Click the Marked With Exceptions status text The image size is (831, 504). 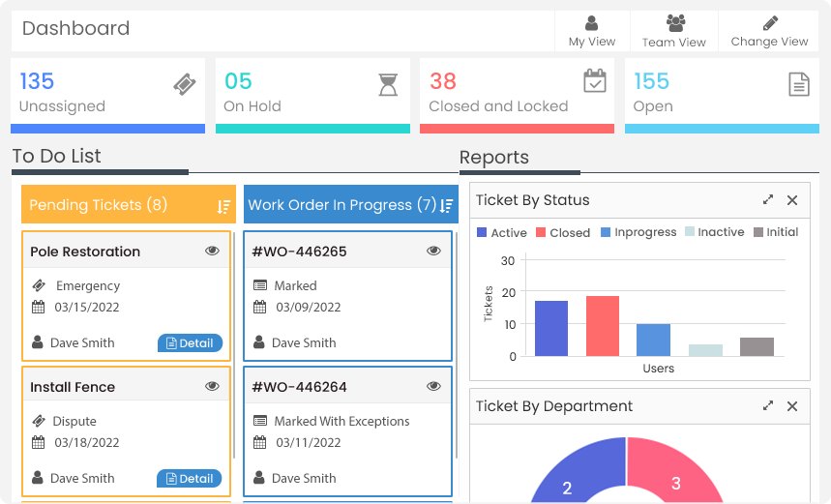coord(341,422)
